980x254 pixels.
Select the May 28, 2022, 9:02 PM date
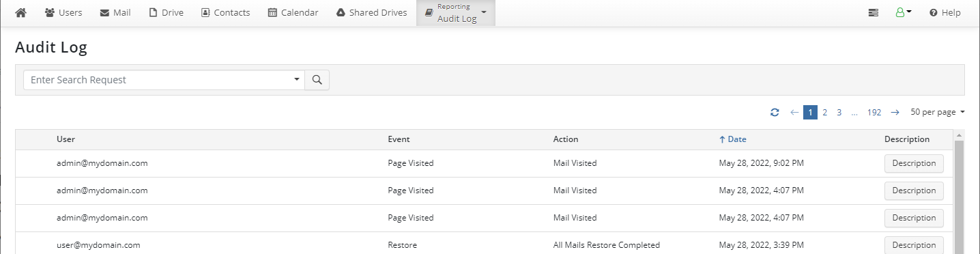coord(761,163)
